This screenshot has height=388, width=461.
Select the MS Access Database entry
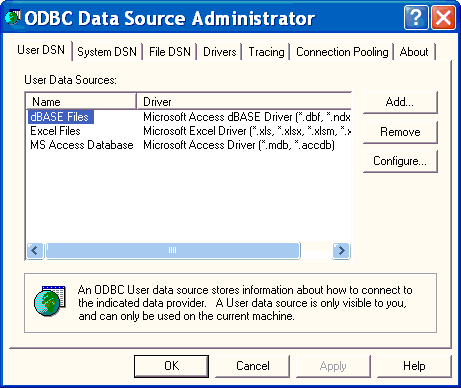[x=82, y=145]
